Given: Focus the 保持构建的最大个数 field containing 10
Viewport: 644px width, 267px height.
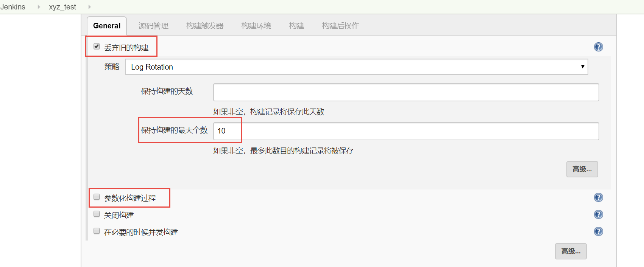Looking at the screenshot, I should click(406, 131).
